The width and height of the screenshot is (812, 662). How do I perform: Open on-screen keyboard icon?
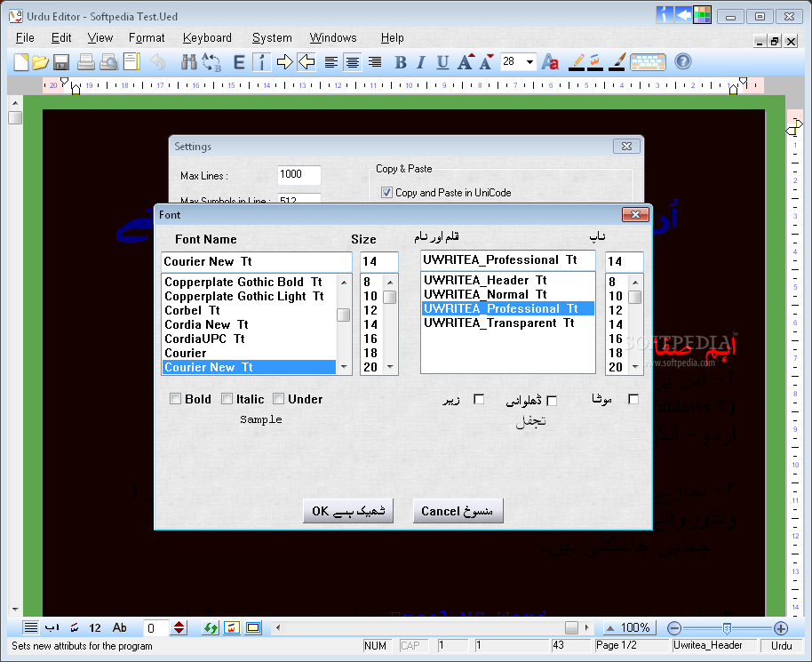[648, 62]
